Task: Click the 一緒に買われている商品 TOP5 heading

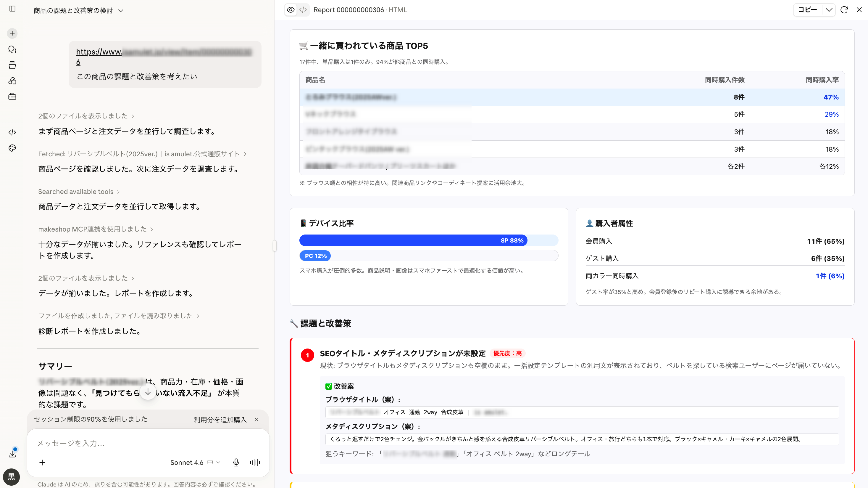Action: click(x=364, y=46)
